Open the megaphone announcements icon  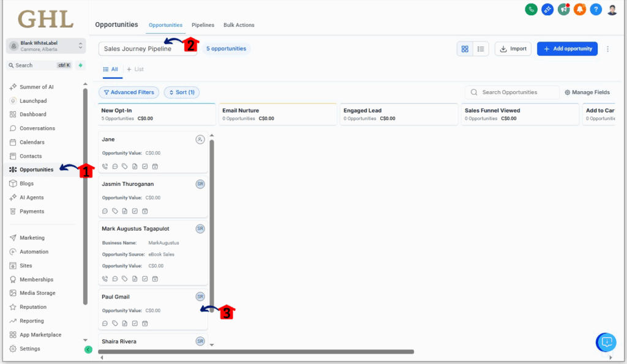pyautogui.click(x=564, y=9)
